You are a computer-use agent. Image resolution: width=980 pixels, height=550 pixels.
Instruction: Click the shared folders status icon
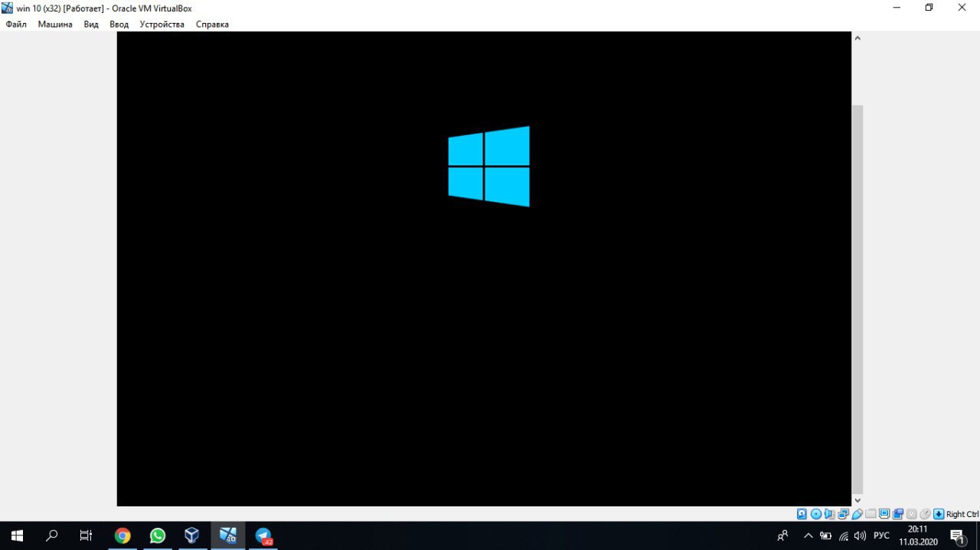[x=871, y=514]
